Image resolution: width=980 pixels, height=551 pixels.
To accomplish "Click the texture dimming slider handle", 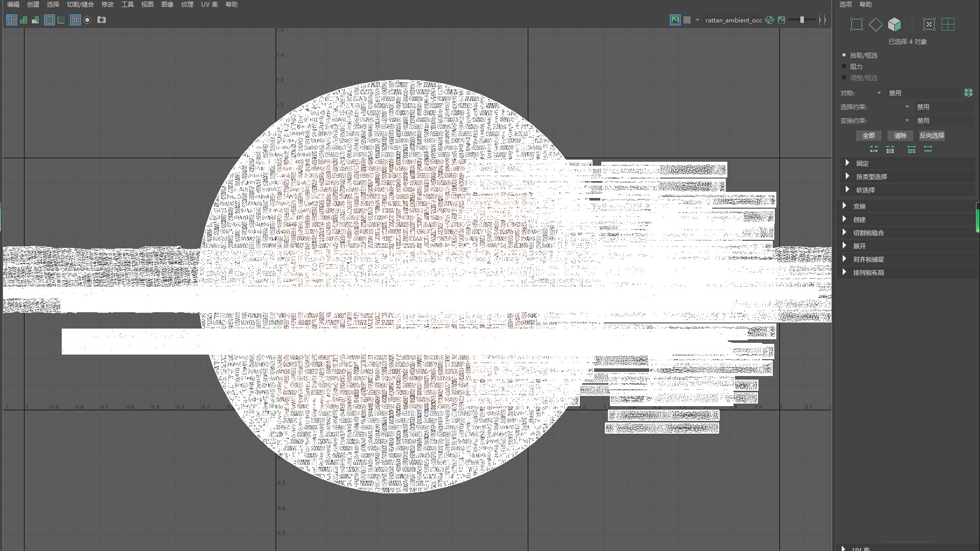I will click(802, 20).
